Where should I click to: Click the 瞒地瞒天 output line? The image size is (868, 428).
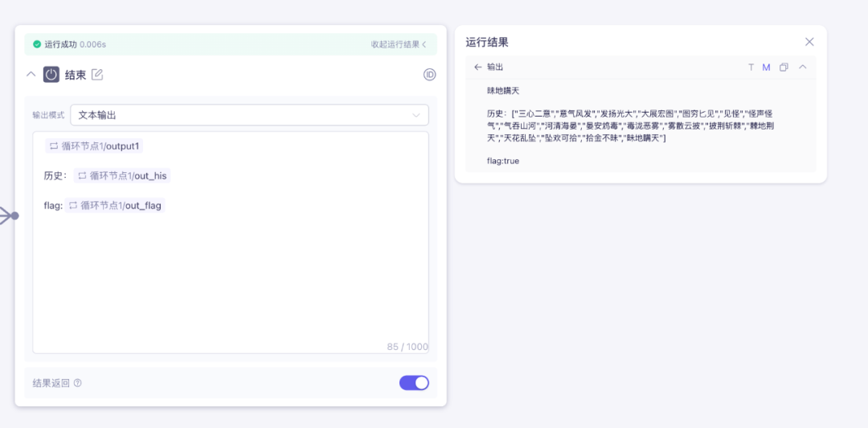point(502,90)
